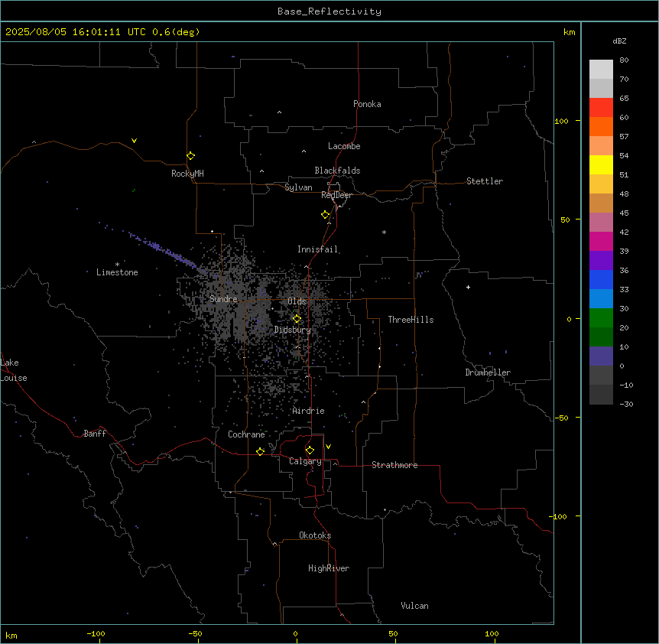Pick the magenta swatch between 42 and 39
This screenshot has height=644, width=659.
[601, 241]
